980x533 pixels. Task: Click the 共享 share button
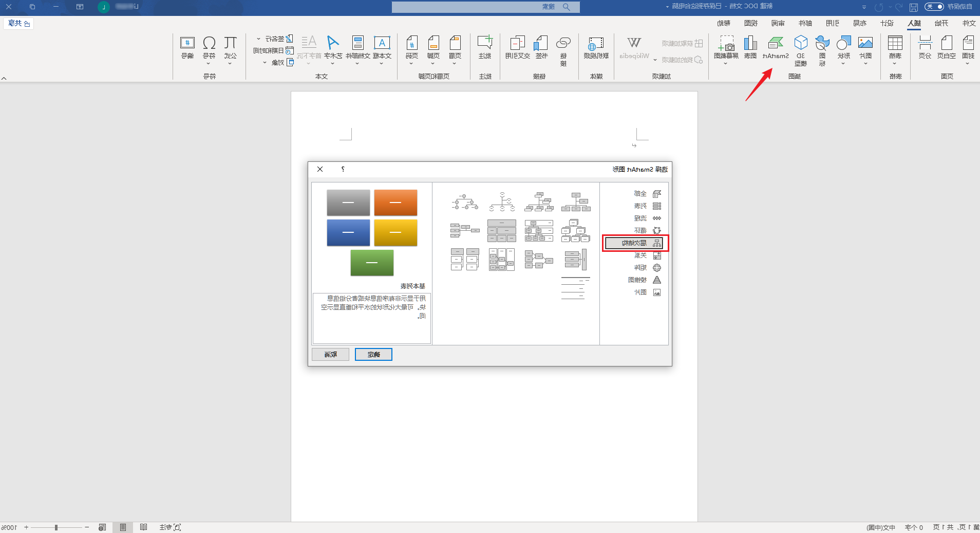click(x=19, y=23)
